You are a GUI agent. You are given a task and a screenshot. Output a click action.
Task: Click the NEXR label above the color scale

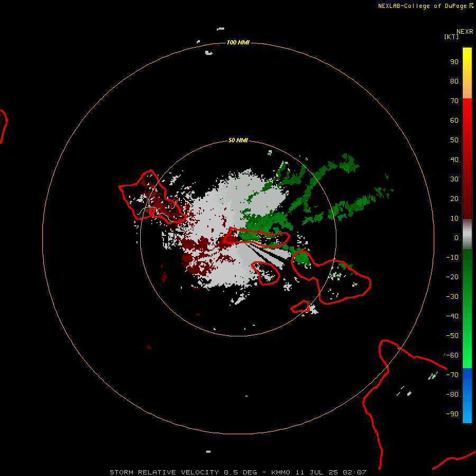pos(465,32)
